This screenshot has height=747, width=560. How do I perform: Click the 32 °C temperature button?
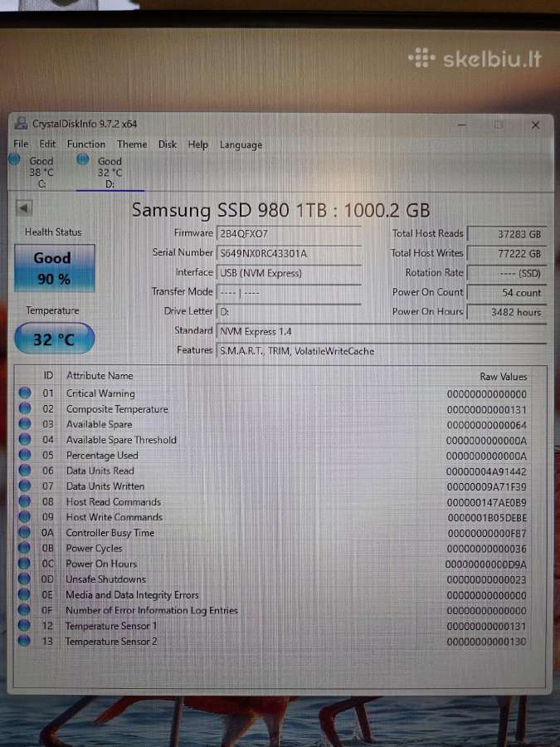tap(55, 339)
